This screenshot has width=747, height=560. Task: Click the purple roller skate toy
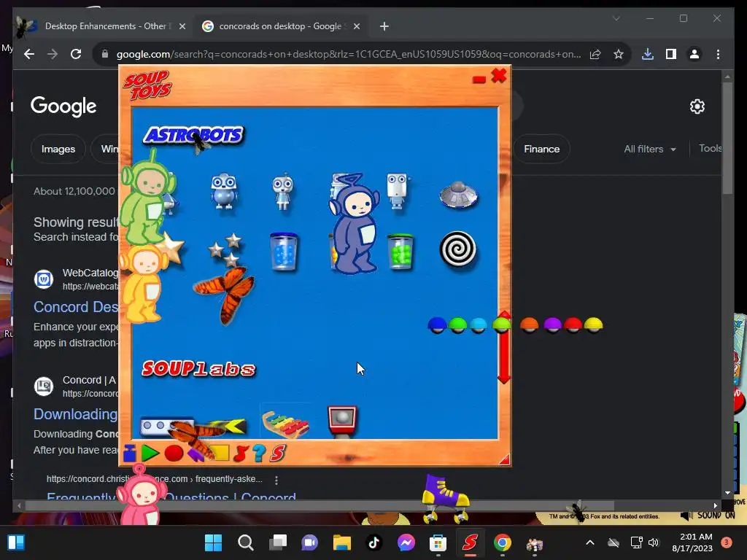pos(445,497)
